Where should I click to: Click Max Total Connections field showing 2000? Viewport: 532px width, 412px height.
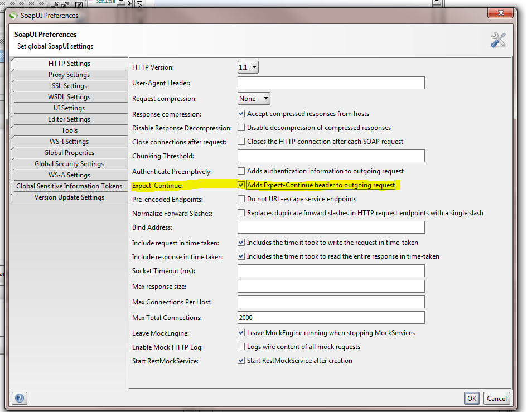(331, 317)
